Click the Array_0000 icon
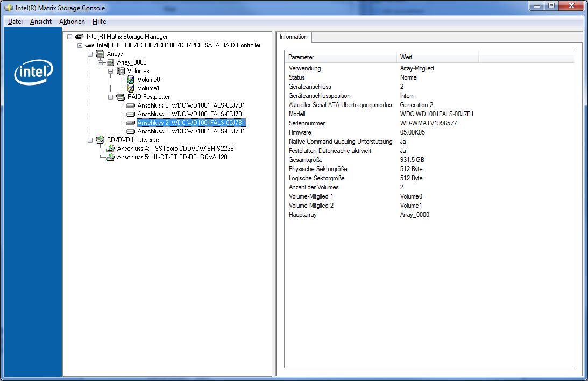Viewport: 588px width, 381px height. tap(110, 62)
